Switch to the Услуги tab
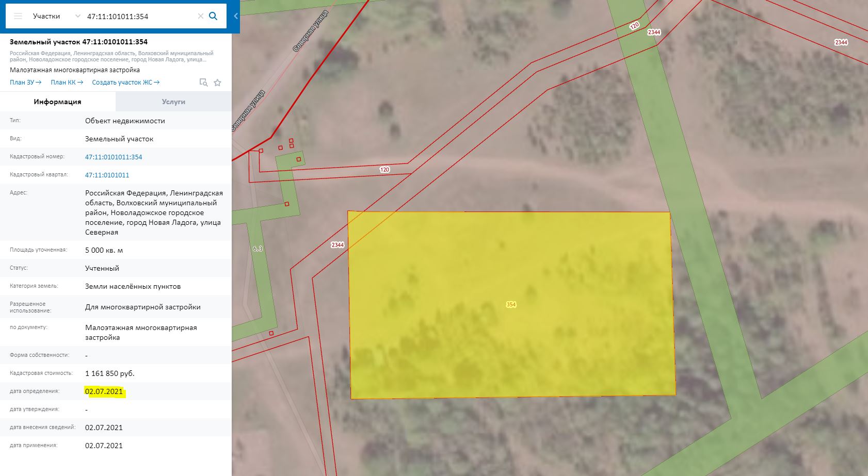This screenshot has width=868, height=476. 173,102
